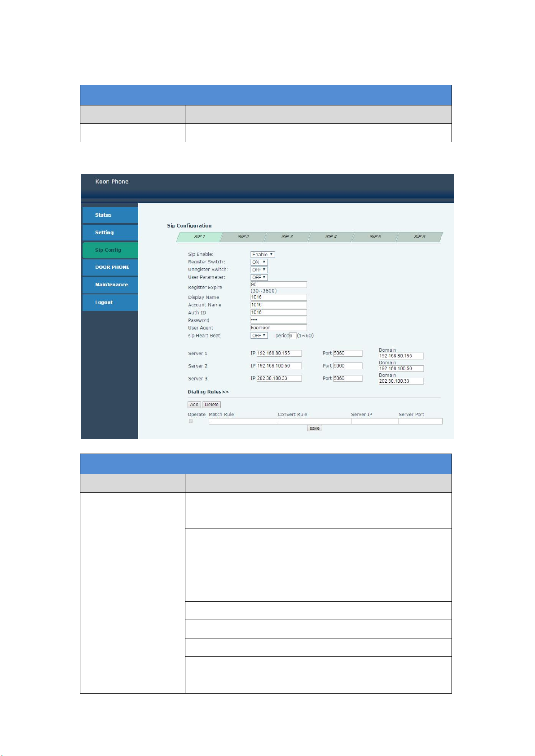Click the save button
Image resolution: width=535 pixels, height=756 pixels.
(x=315, y=428)
